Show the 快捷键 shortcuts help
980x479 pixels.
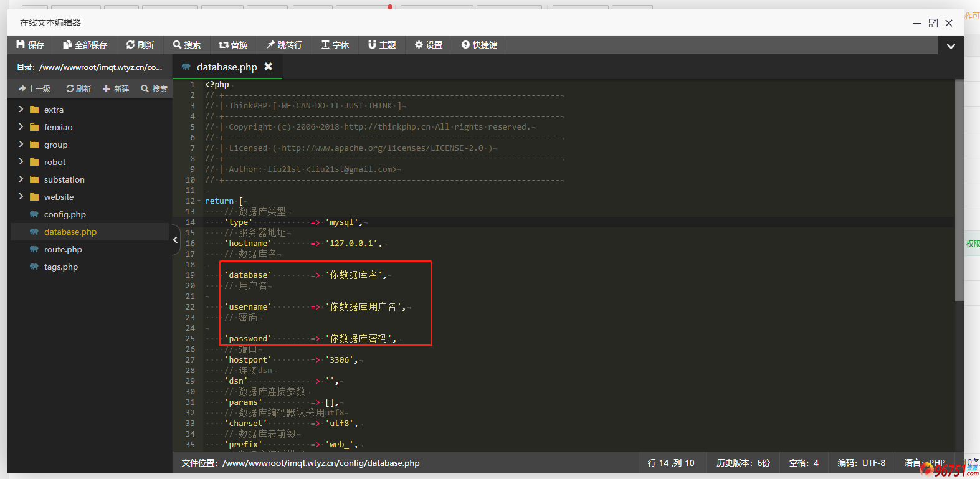coord(479,45)
